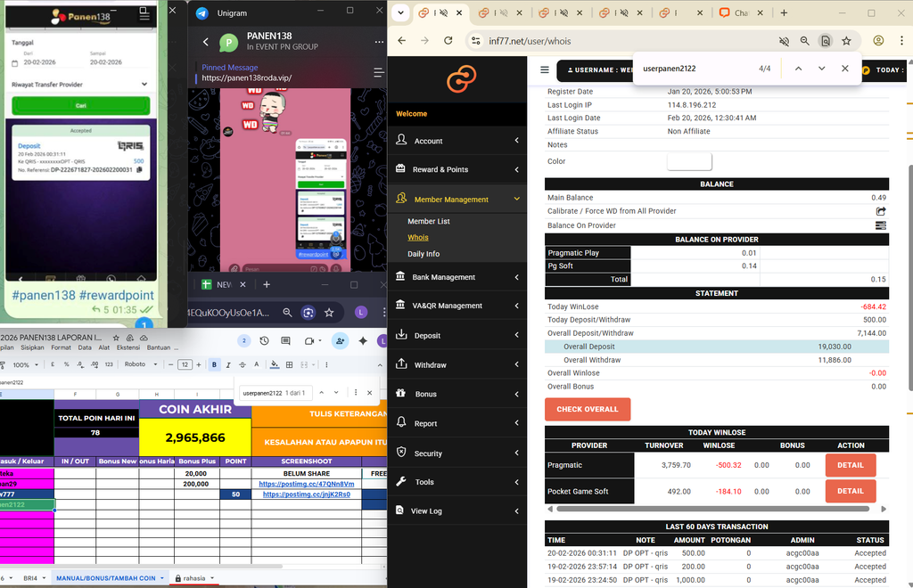Click DETAIL for Pocket Game Soft
Screen dimensions: 913x588
point(850,491)
